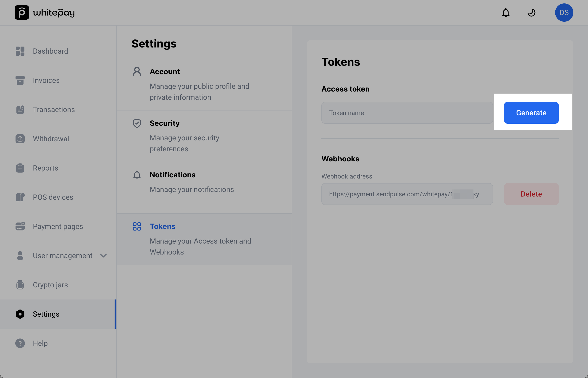This screenshot has width=588, height=378.
Task: Open Reports in sidebar
Action: (x=45, y=168)
